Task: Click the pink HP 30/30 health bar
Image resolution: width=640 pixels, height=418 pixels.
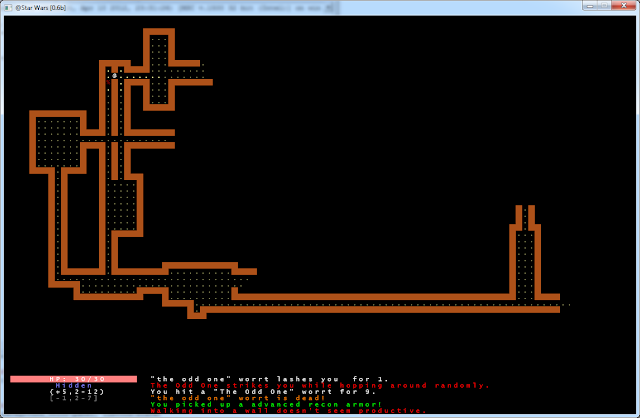Action: (x=73, y=379)
